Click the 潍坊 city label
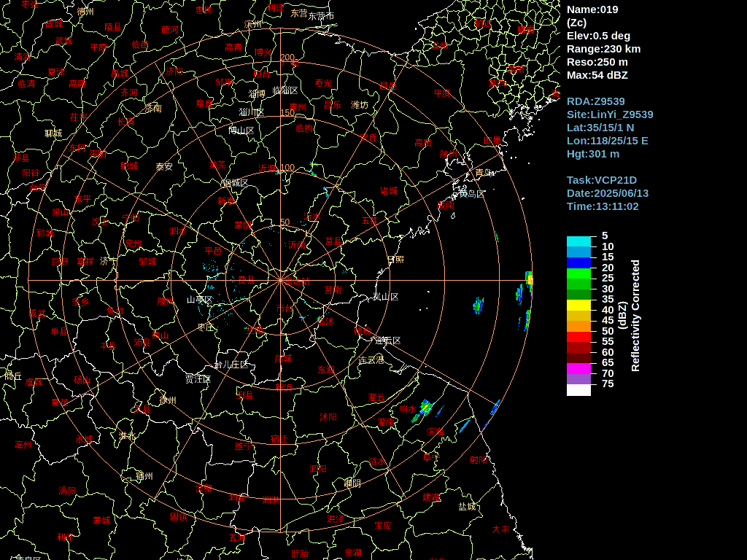 360,105
